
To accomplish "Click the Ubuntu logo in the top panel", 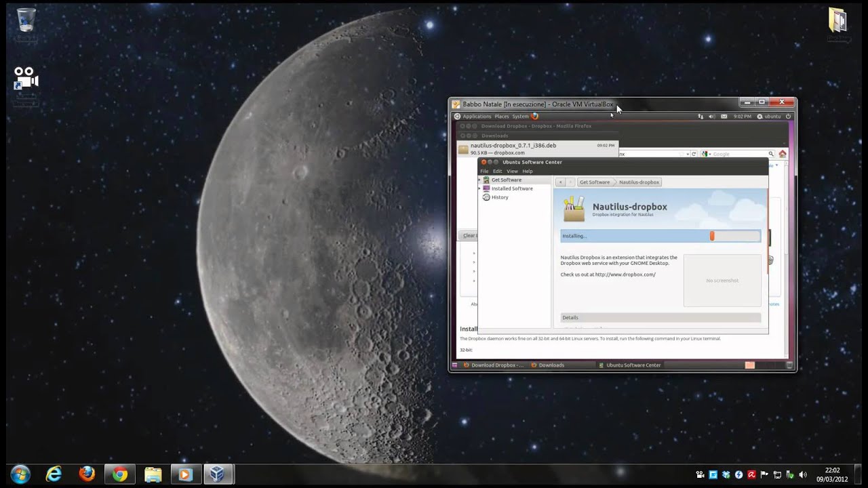I will pyautogui.click(x=457, y=116).
